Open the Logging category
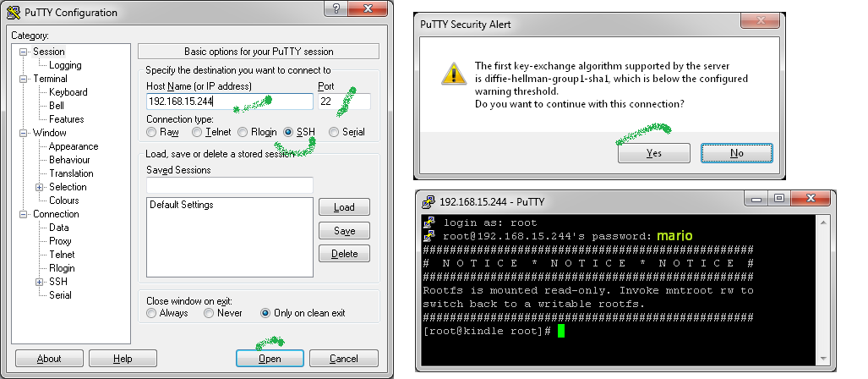The image size is (868, 379). tap(65, 65)
